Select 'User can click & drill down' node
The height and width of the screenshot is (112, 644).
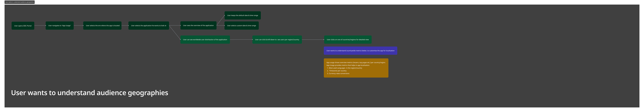pyautogui.click(x=277, y=40)
